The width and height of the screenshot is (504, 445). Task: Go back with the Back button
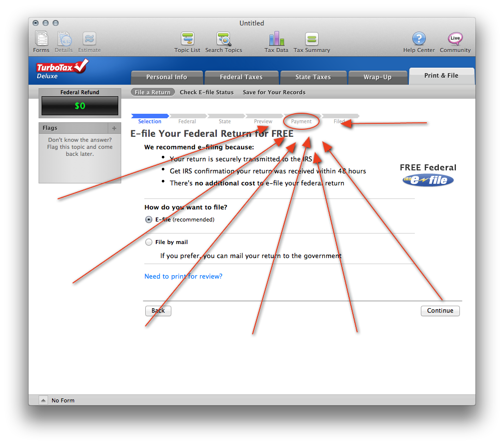point(158,311)
